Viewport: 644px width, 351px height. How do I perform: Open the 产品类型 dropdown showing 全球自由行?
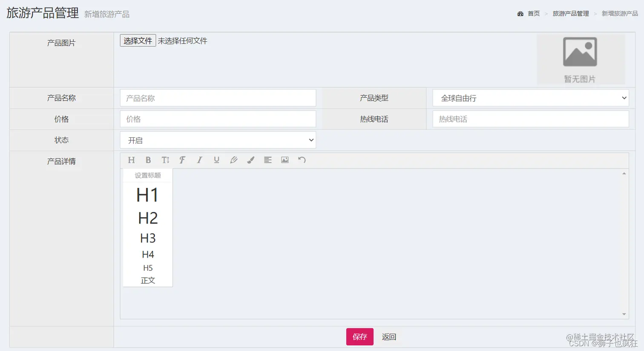(x=531, y=98)
